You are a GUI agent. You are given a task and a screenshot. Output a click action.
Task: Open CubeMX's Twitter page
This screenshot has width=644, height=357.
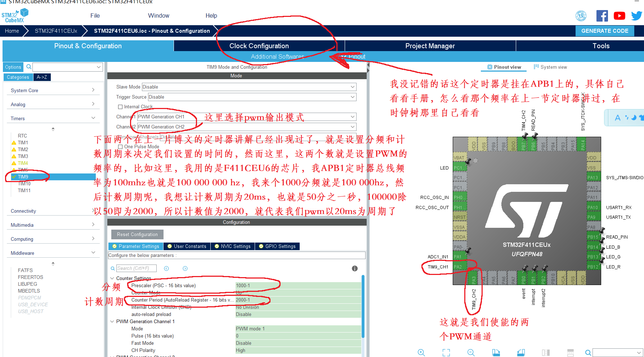(636, 15)
